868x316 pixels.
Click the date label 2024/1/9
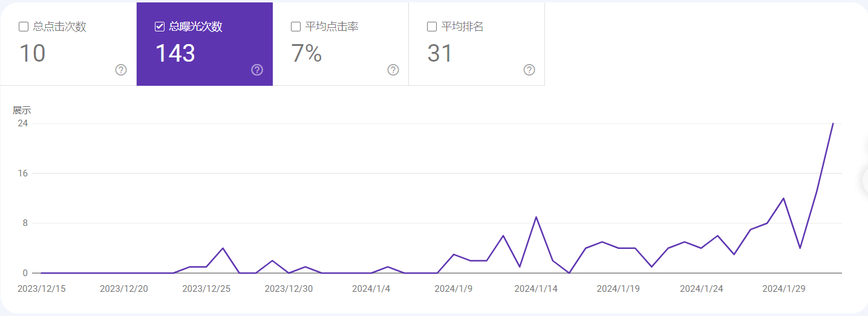tap(454, 289)
